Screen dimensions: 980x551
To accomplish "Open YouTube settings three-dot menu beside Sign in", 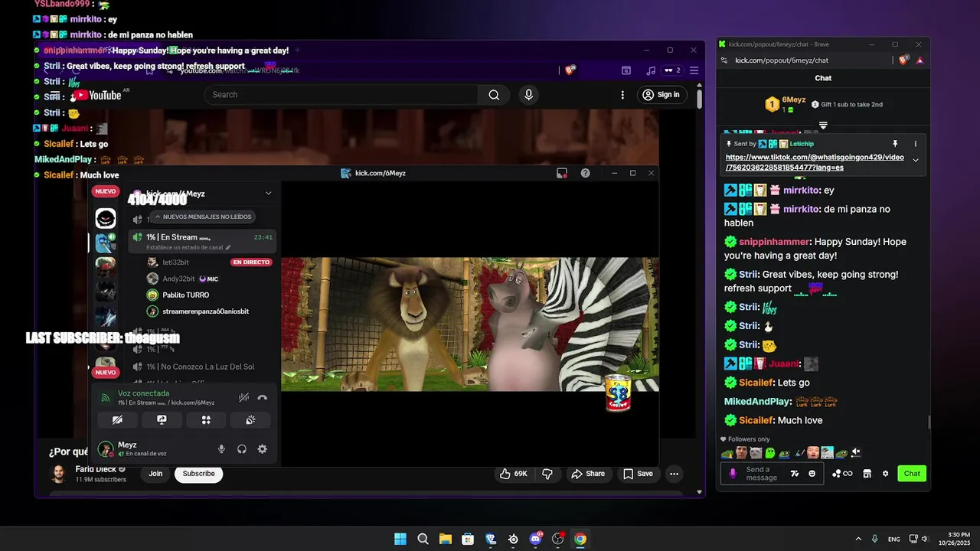I will tap(622, 95).
